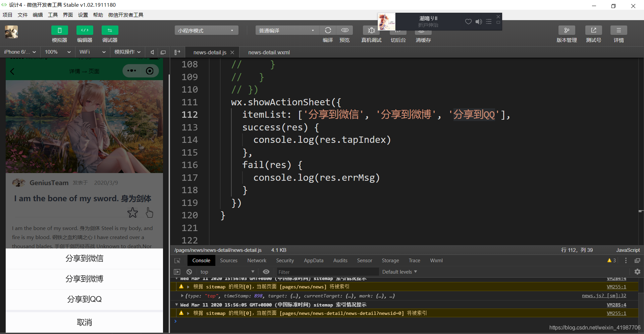The image size is (644, 334).
Task: Open the 100% zoom dropdown
Action: (58, 52)
